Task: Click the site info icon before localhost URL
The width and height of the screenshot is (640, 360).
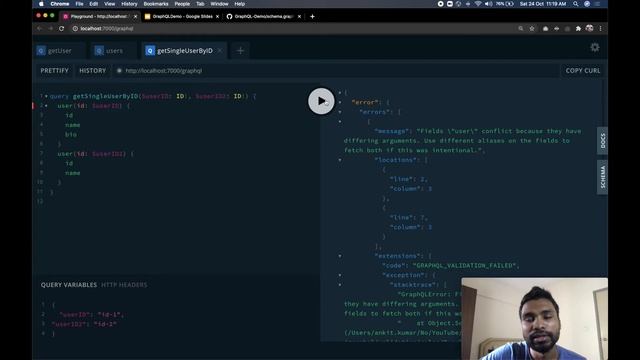Action: tap(75, 29)
